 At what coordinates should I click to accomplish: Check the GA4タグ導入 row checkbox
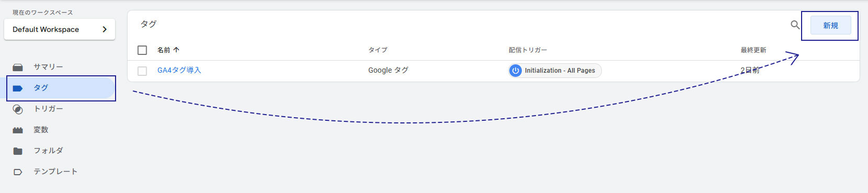click(x=142, y=71)
